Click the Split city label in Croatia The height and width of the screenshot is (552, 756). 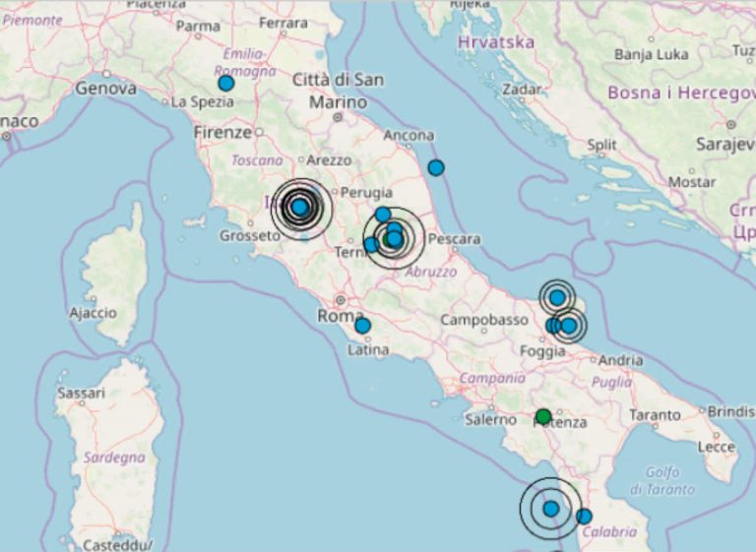pos(601,145)
